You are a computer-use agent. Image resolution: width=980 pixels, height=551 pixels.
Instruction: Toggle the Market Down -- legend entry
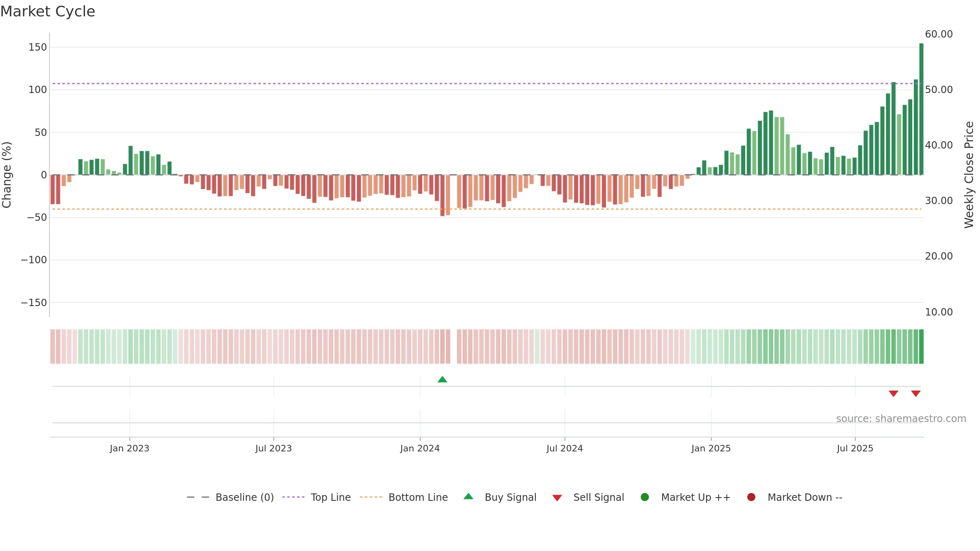[795, 497]
